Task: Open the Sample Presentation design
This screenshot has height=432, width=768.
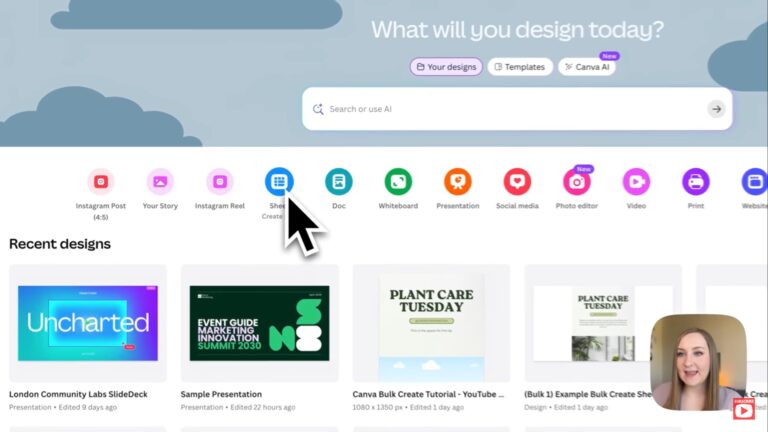Action: click(x=260, y=323)
